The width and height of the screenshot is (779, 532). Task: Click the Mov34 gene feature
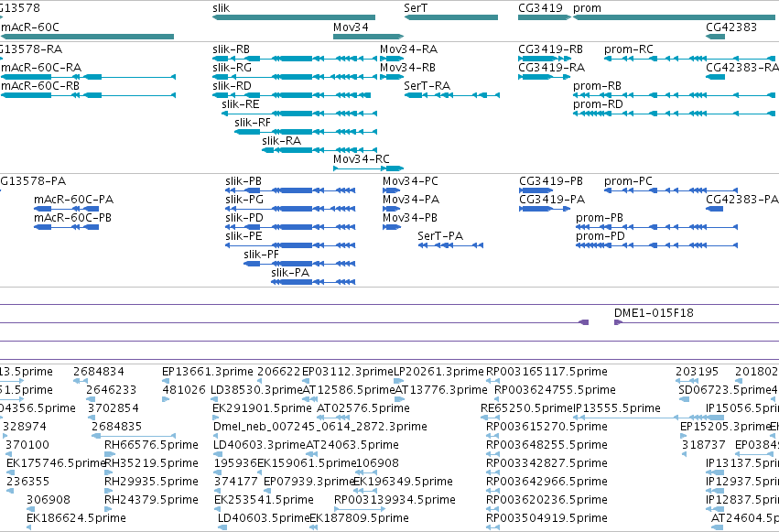click(x=368, y=37)
